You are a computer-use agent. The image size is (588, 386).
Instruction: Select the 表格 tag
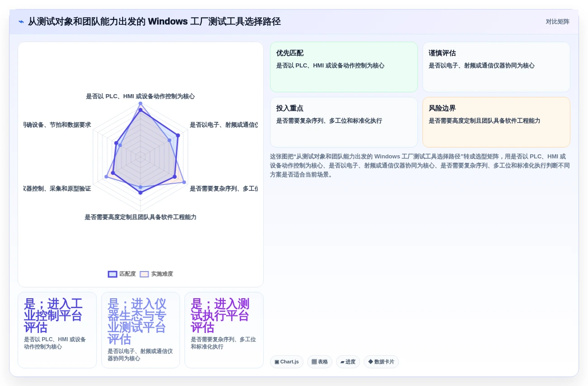click(320, 362)
